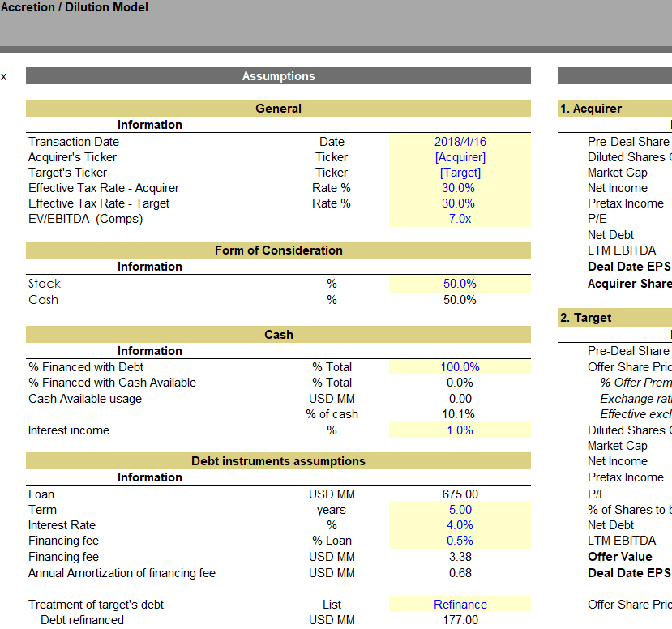Select the Interest income 1.0% input cell

[x=460, y=430]
